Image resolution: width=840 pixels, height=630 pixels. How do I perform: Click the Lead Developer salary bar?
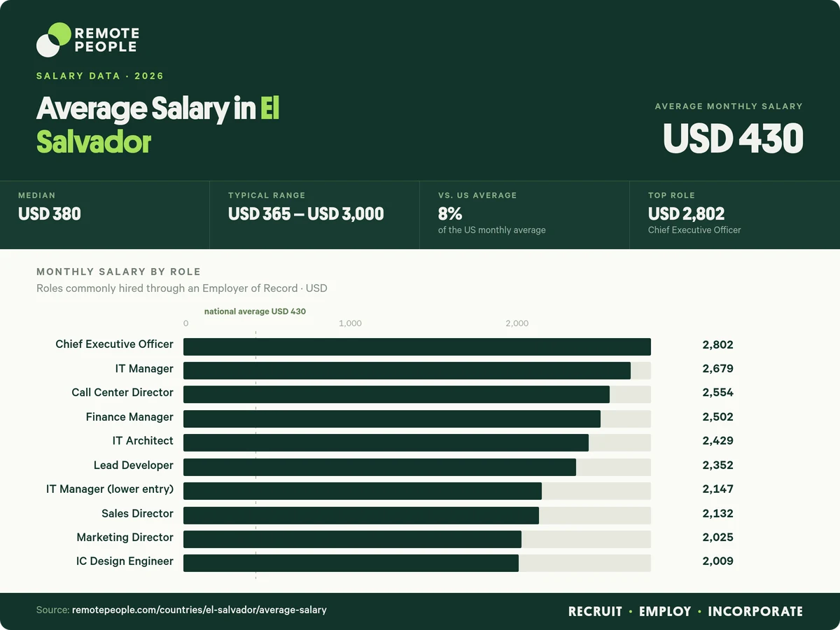coord(379,467)
